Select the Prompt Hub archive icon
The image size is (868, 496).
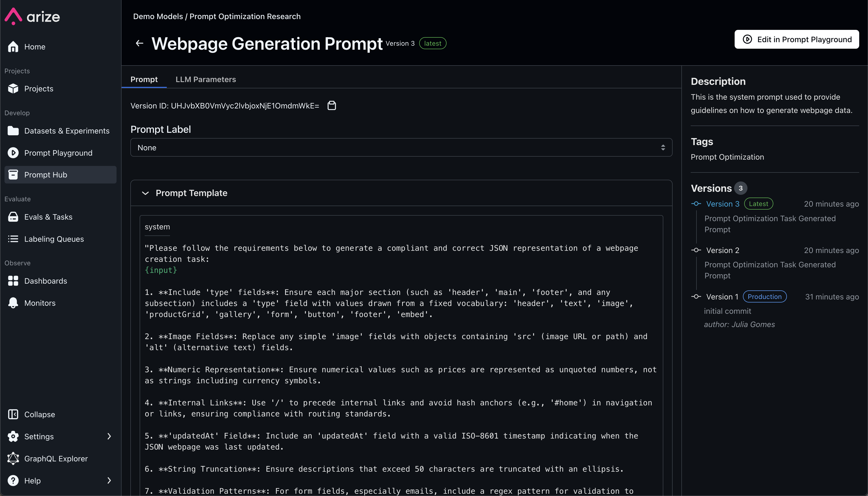click(13, 175)
